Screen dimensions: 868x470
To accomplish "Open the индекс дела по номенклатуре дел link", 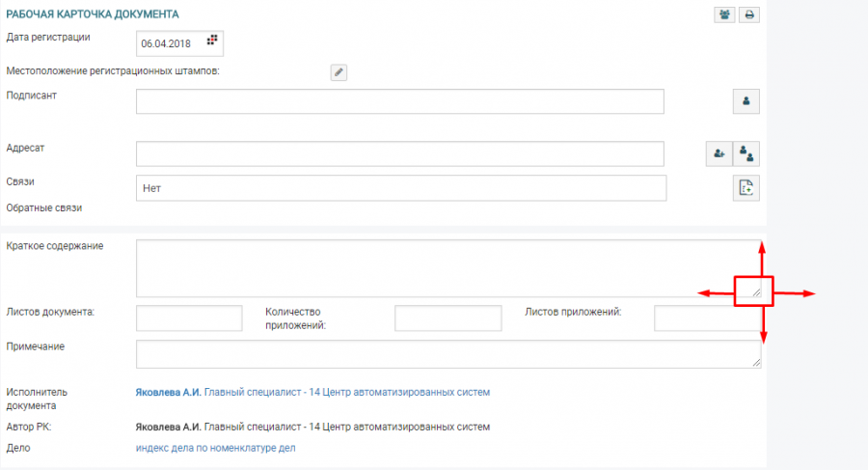I will pos(215,448).
